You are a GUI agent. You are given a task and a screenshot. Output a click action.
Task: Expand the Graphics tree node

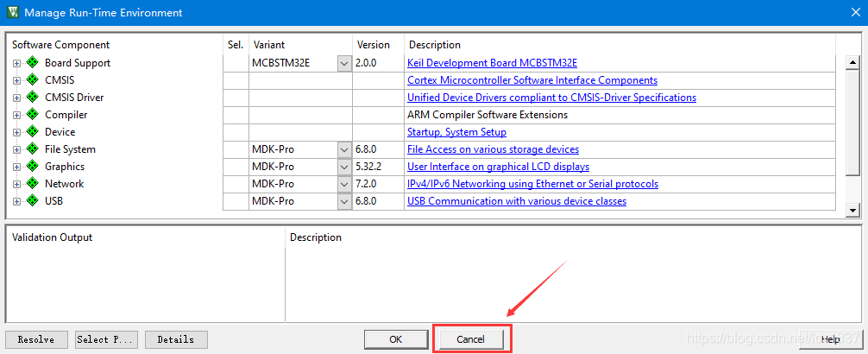point(16,167)
